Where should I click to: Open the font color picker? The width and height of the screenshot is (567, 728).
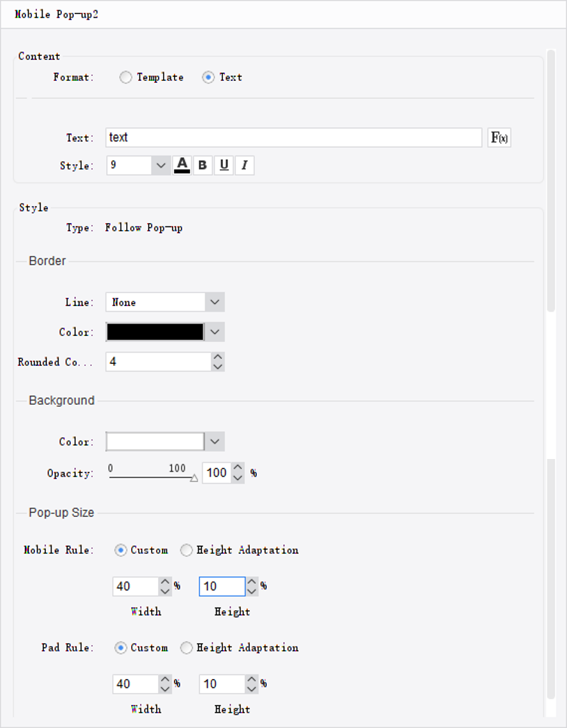[182, 165]
